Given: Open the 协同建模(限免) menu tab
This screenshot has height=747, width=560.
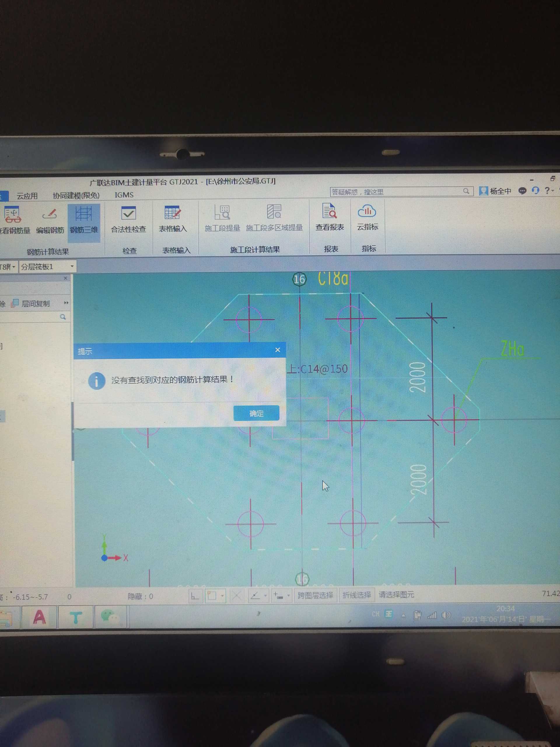Looking at the screenshot, I should click(76, 195).
